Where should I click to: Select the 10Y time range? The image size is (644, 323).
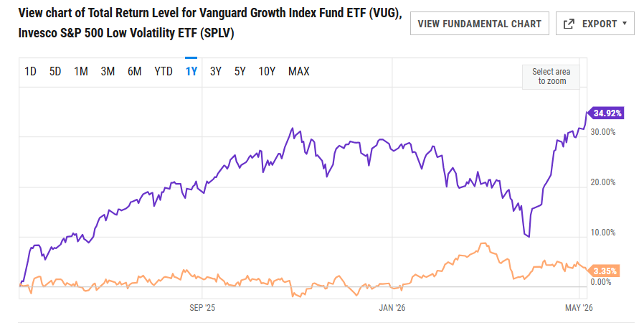267,72
